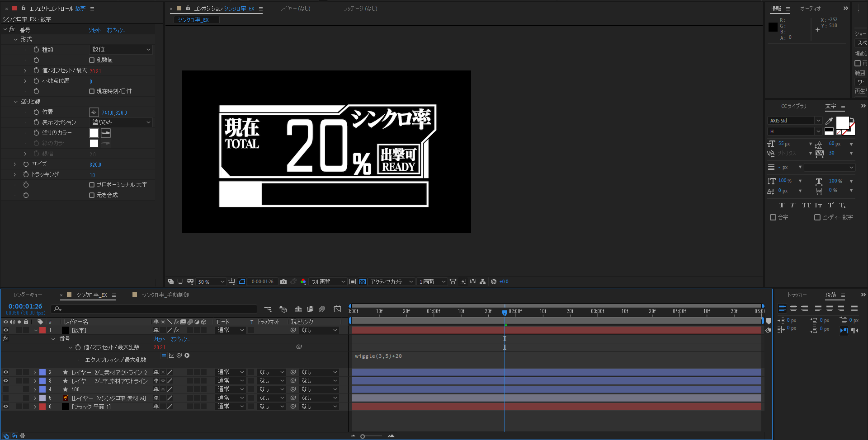This screenshot has height=440, width=868.
Task: Toggle the expression graph icon for the expression
Action: (171, 356)
